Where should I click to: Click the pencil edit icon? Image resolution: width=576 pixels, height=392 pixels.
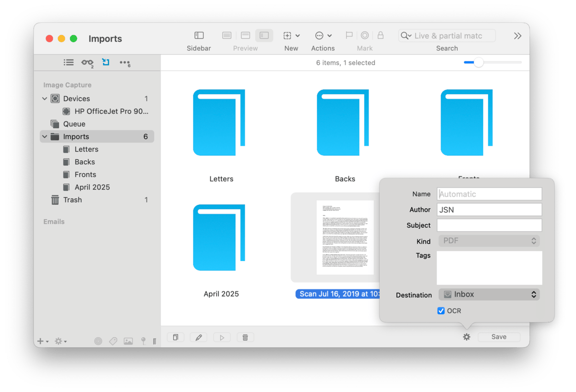click(x=199, y=337)
